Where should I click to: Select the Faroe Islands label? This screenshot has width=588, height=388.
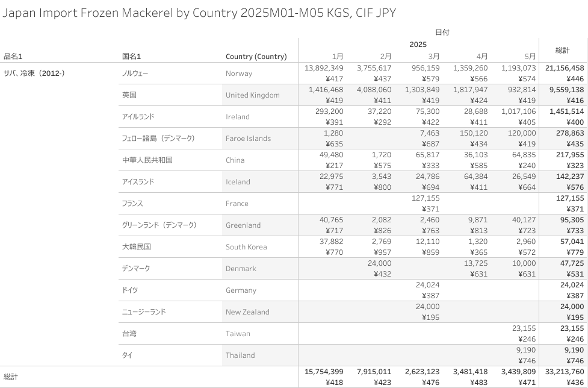click(x=248, y=139)
